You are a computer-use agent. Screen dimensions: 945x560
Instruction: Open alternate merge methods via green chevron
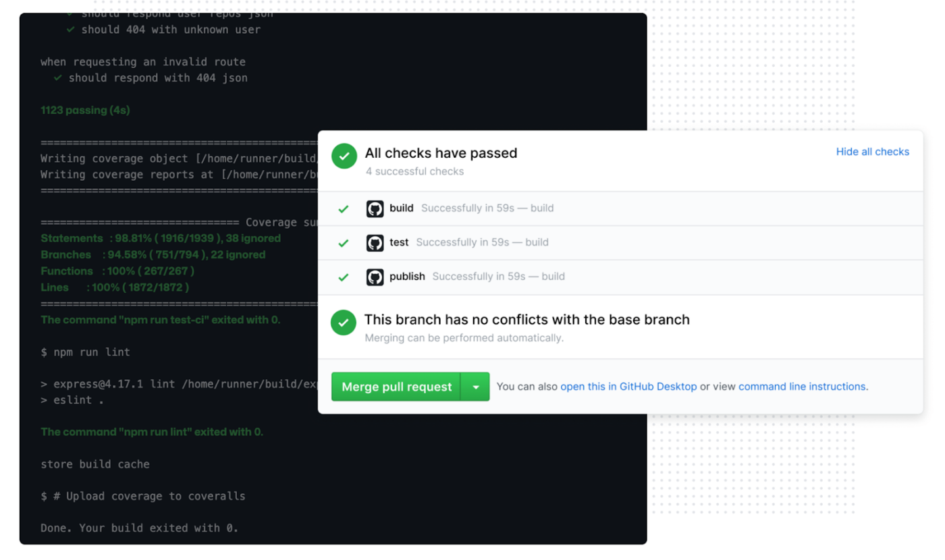(x=477, y=386)
